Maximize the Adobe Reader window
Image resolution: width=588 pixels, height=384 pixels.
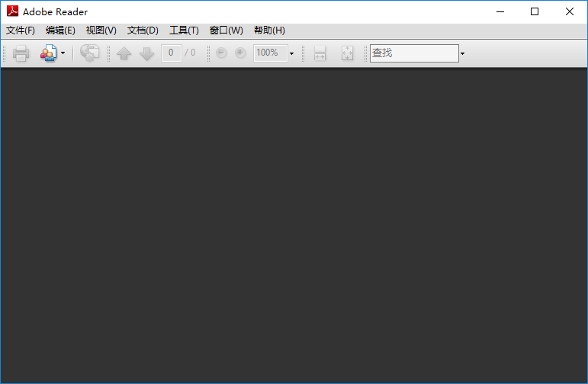pos(535,11)
